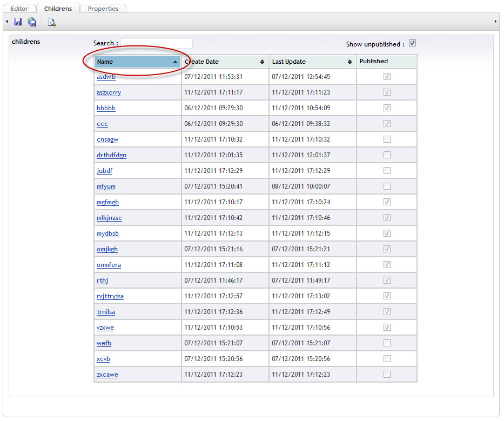Click the Published checkbox for ccc

pyautogui.click(x=387, y=124)
